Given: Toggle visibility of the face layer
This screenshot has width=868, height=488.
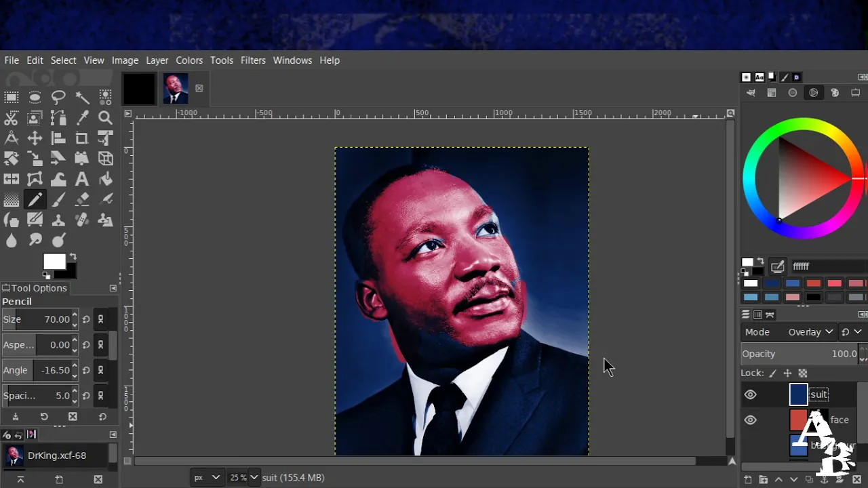Looking at the screenshot, I should tap(750, 420).
